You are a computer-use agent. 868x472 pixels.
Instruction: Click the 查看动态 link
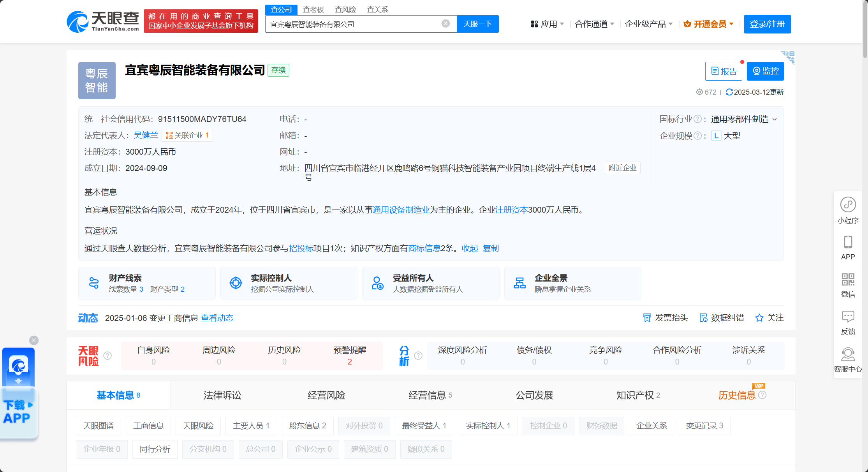click(217, 318)
